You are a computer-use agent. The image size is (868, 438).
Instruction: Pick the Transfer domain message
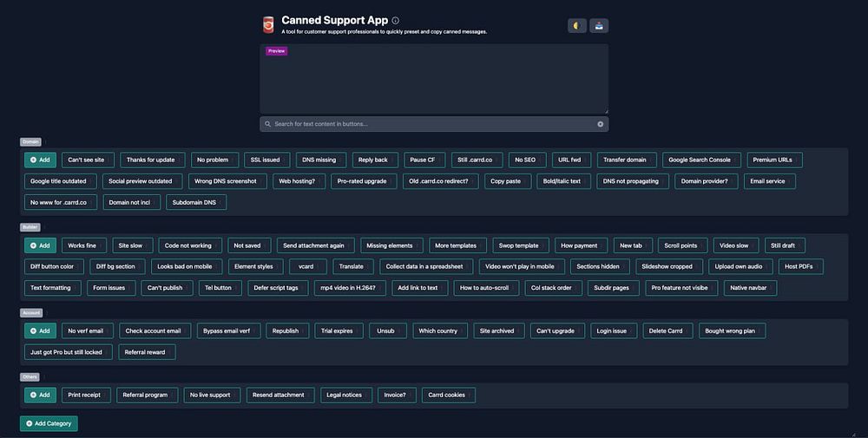tap(627, 160)
